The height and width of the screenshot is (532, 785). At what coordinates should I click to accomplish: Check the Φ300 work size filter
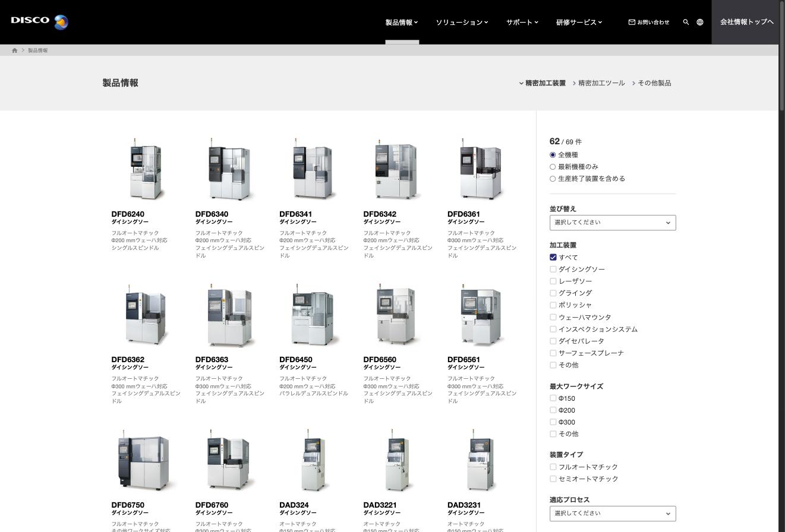tap(553, 422)
